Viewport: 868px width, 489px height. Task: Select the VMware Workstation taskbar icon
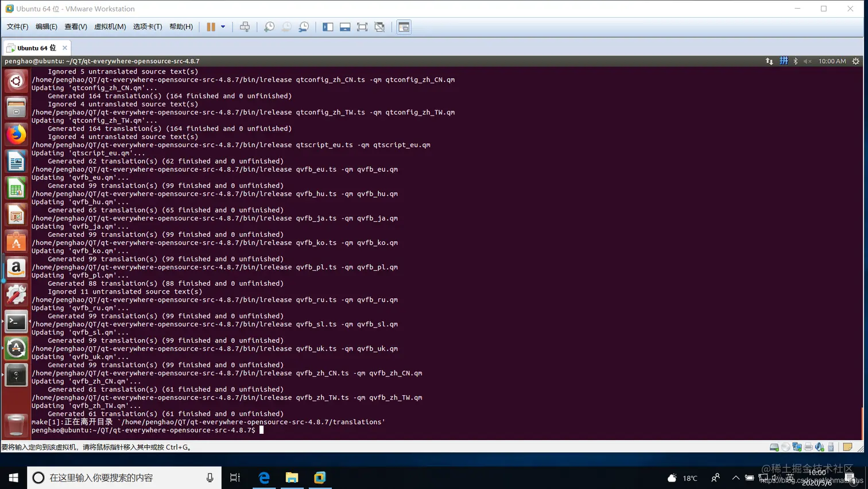point(320,478)
